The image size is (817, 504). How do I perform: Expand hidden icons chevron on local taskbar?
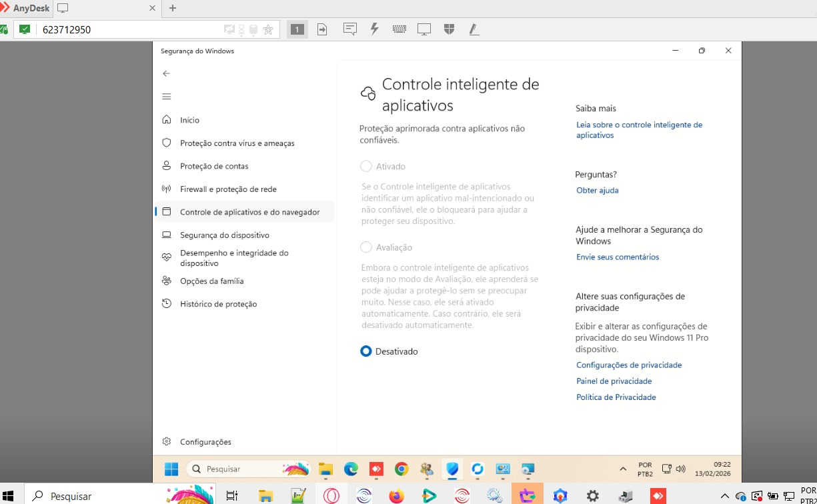tap(725, 496)
